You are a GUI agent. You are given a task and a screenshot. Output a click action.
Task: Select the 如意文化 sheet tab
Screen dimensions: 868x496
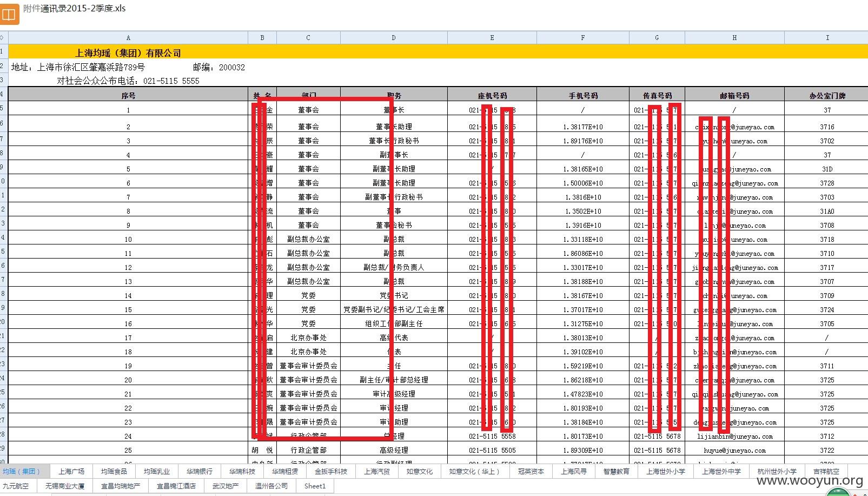pyautogui.click(x=420, y=471)
